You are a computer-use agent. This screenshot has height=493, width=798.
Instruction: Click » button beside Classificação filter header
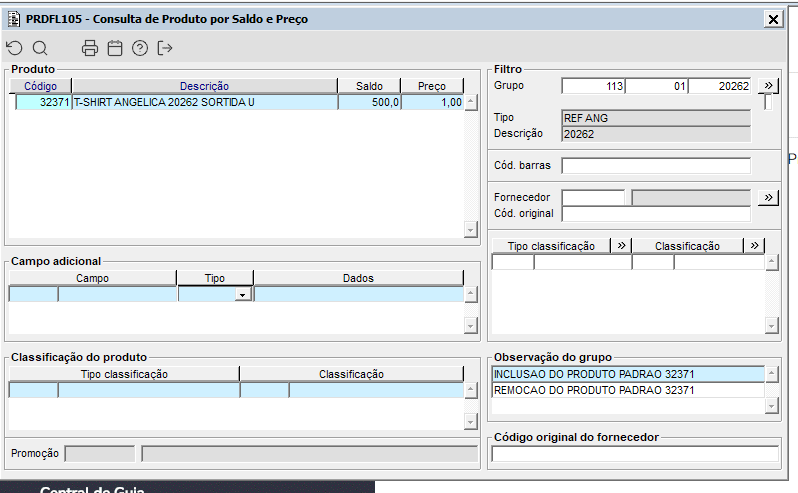(754, 246)
